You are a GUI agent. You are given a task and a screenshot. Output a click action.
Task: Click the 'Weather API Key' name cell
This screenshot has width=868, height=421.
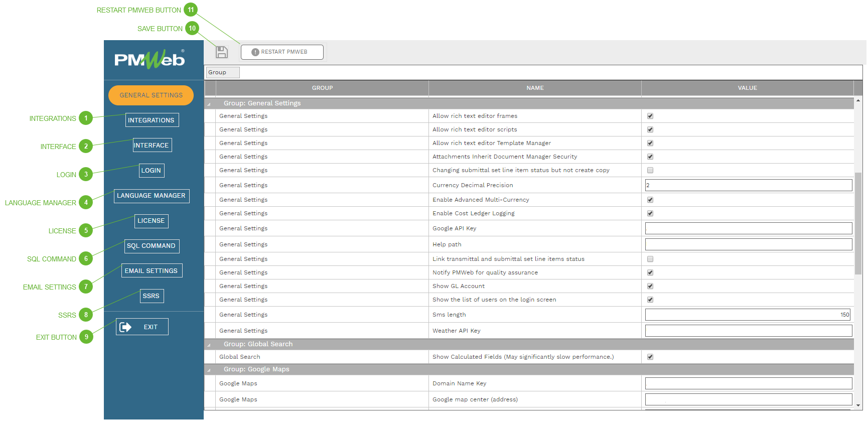pos(535,331)
